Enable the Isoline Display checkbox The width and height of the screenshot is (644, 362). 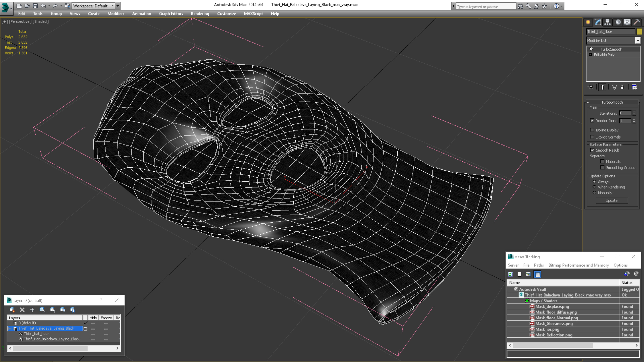(x=592, y=130)
